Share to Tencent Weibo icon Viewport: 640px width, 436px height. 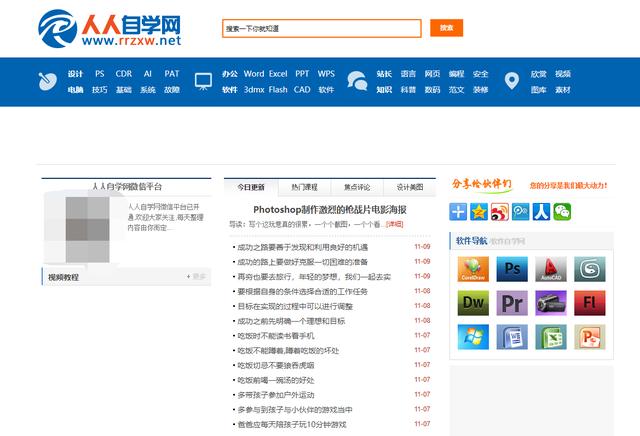click(520, 212)
